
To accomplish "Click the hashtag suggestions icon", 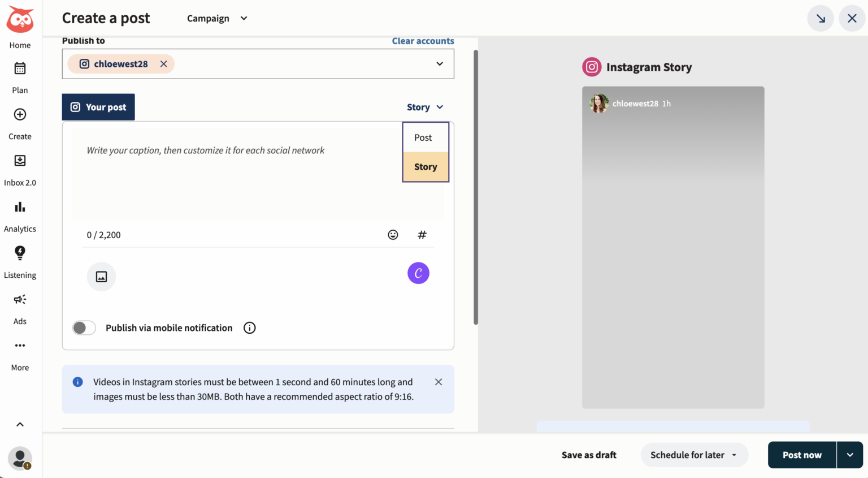I will 422,235.
